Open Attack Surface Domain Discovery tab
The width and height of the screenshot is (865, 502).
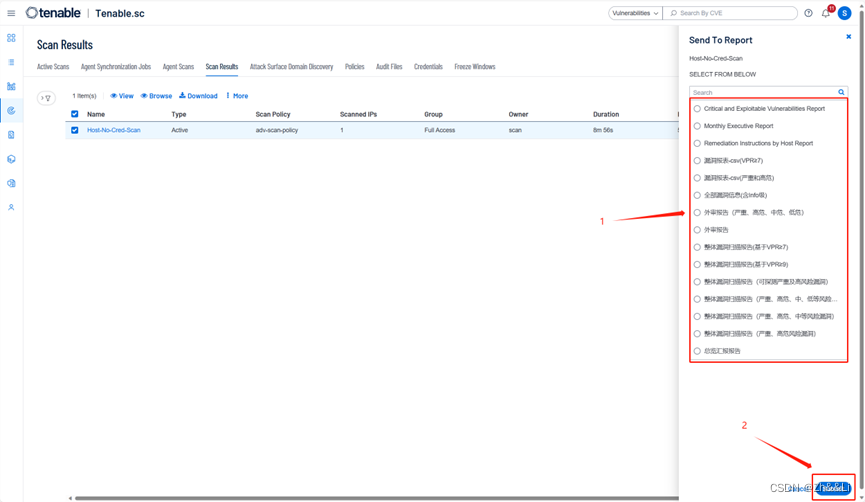coord(291,67)
